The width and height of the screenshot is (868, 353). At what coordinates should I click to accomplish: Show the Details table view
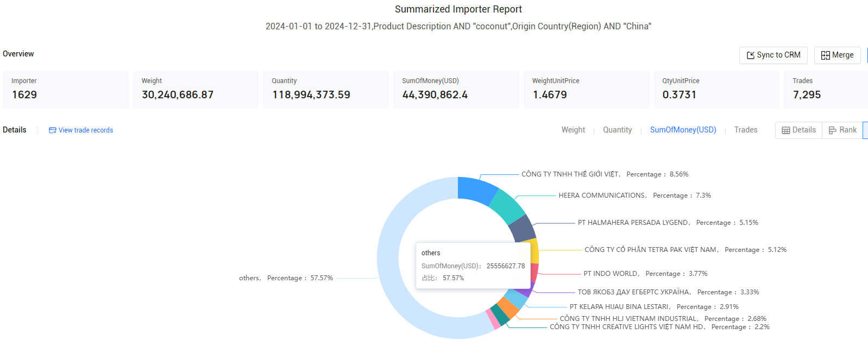pos(798,130)
